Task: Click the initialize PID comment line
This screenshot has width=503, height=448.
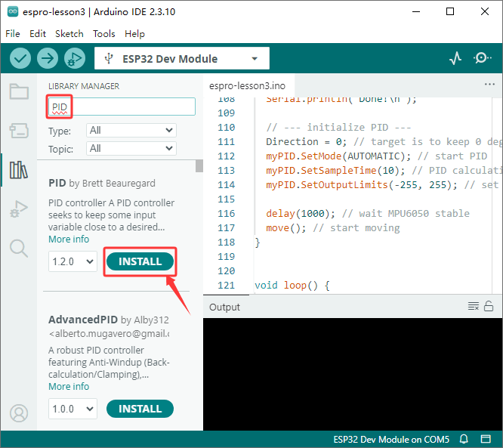Action: point(338,128)
